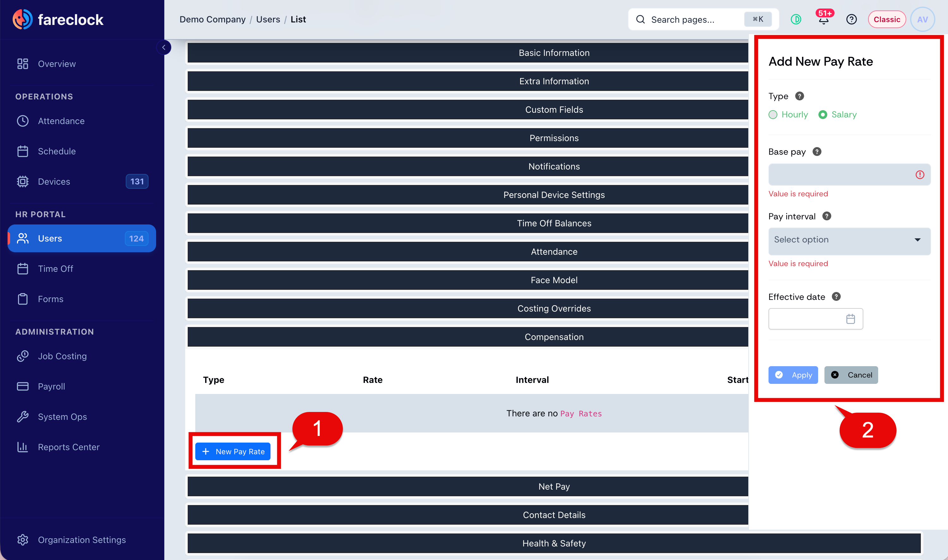
Task: Click the green status circle icon
Action: coord(796,19)
